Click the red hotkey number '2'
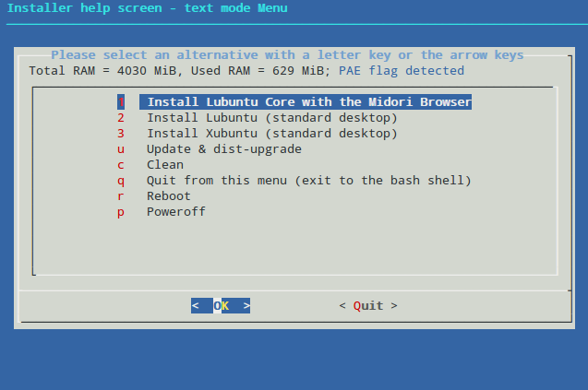 [120, 118]
